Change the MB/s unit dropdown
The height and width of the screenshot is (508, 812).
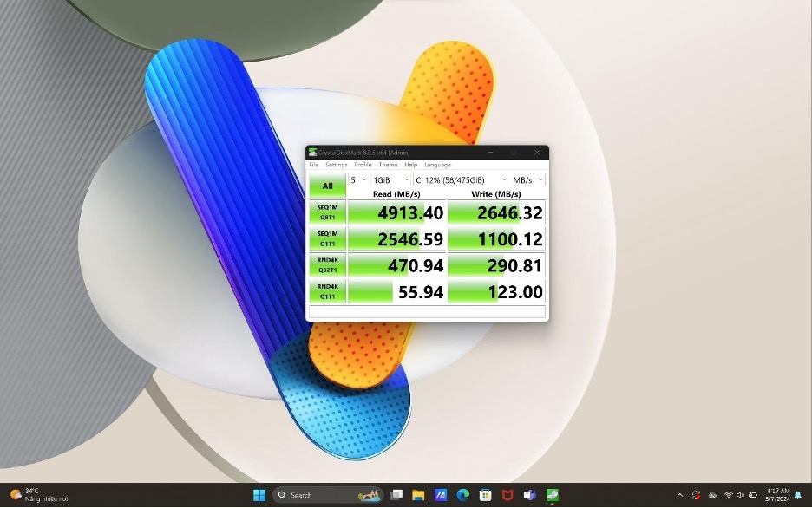coord(527,179)
